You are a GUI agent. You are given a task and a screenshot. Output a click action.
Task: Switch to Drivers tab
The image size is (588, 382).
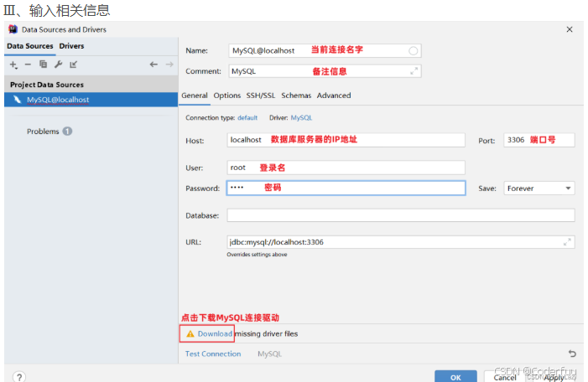[x=71, y=46]
